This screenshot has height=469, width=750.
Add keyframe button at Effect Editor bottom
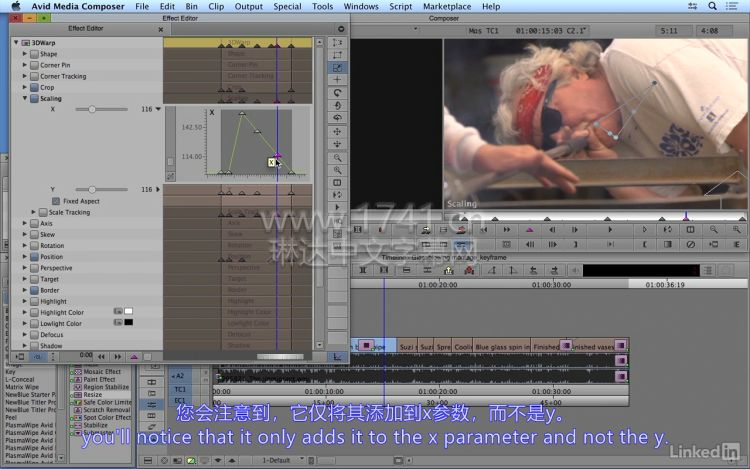pyautogui.click(x=134, y=357)
